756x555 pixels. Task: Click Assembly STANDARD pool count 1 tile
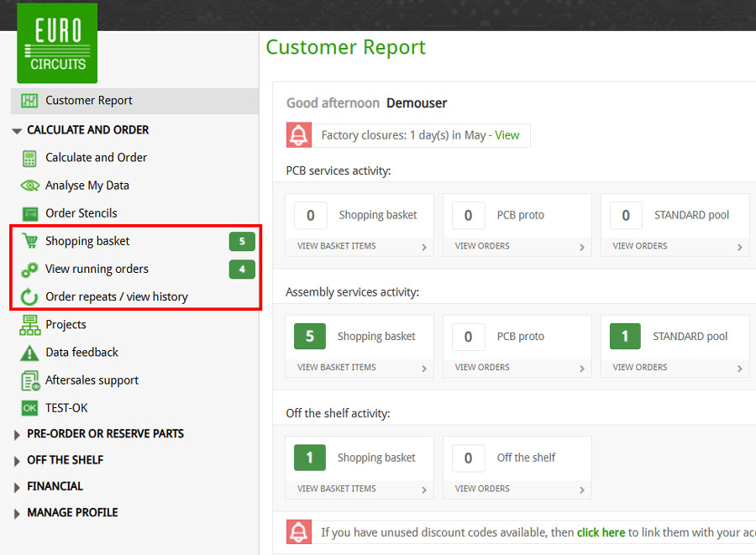click(x=625, y=337)
